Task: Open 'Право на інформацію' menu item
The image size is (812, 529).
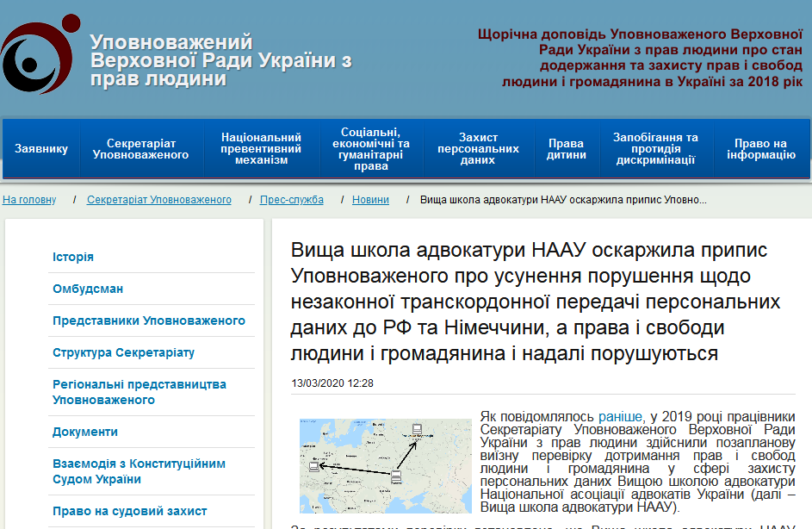Action: point(760,149)
